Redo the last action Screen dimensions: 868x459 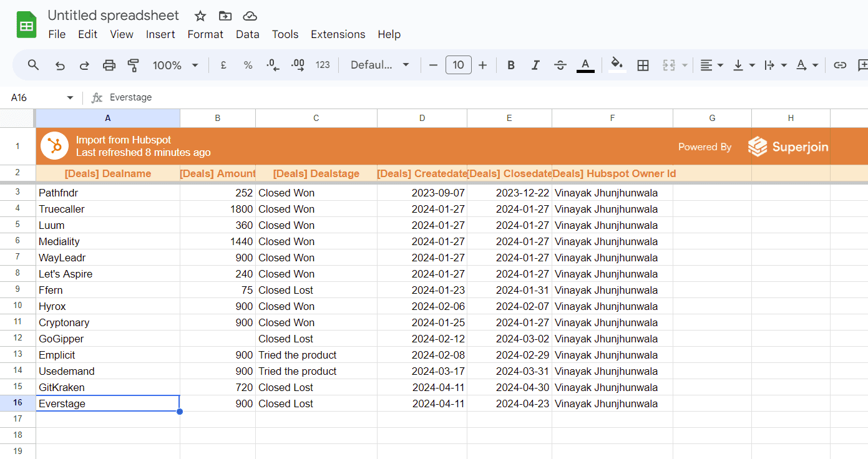coord(84,65)
